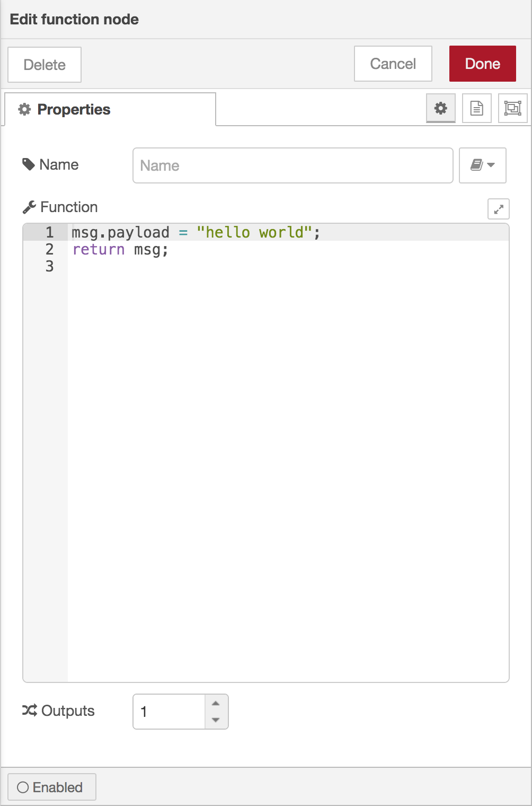The image size is (532, 806).
Task: Click the Properties gear icon
Action: pyautogui.click(x=24, y=110)
